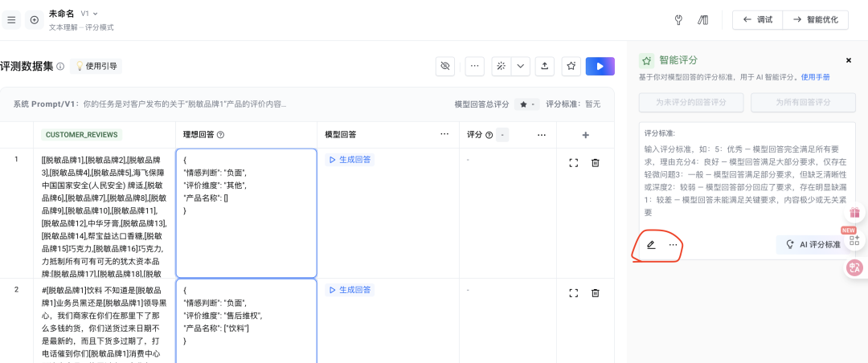Viewport: 868px width, 363px height.
Task: Open the toolbar more-options ellipsis
Action: [x=474, y=67]
